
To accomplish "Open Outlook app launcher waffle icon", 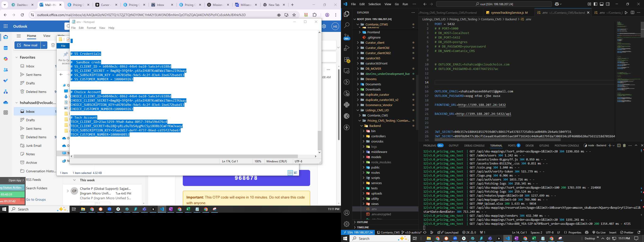I will (5, 26).
